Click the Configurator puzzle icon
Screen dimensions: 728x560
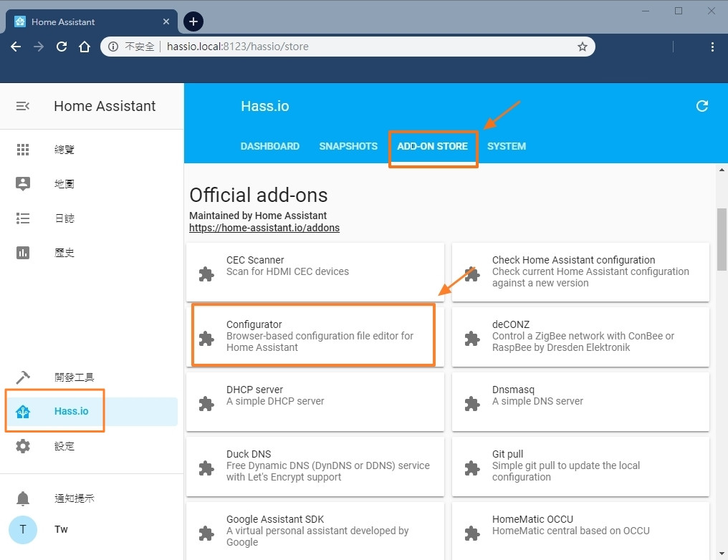tap(206, 339)
